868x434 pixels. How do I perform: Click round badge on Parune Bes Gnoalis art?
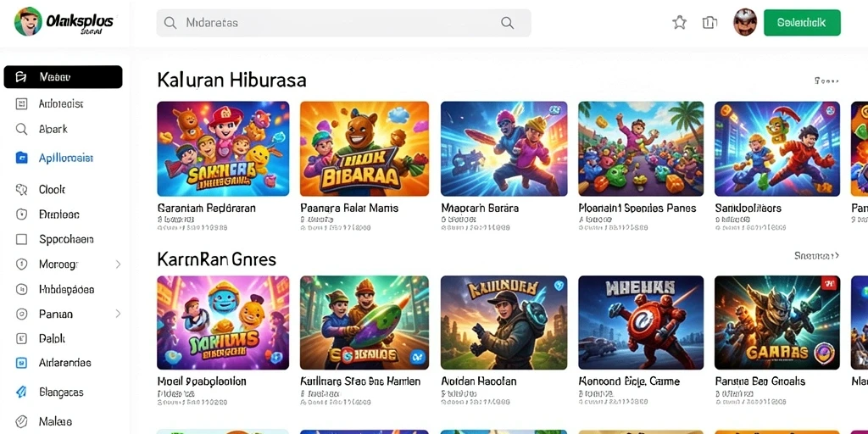[824, 352]
